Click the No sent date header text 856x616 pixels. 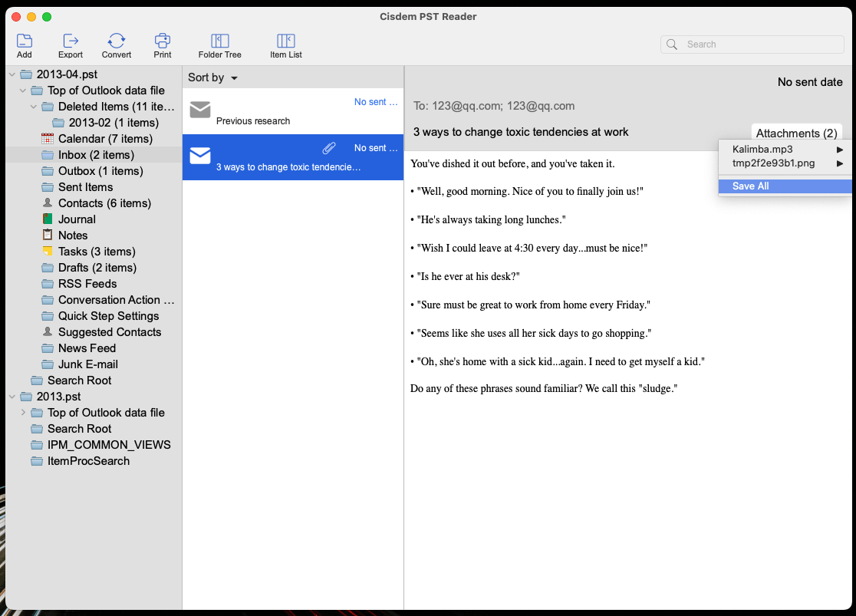810,82
